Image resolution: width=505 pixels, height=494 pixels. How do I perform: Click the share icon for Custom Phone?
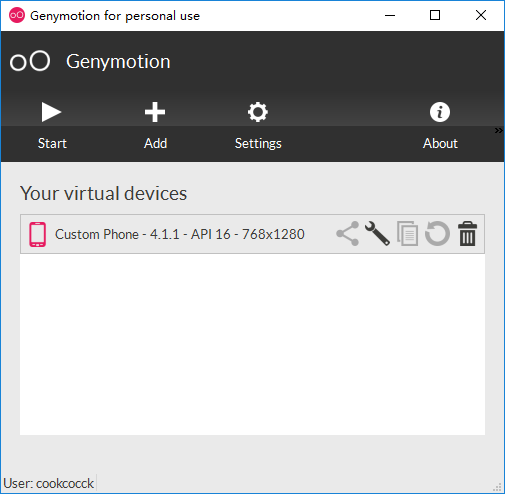point(348,234)
